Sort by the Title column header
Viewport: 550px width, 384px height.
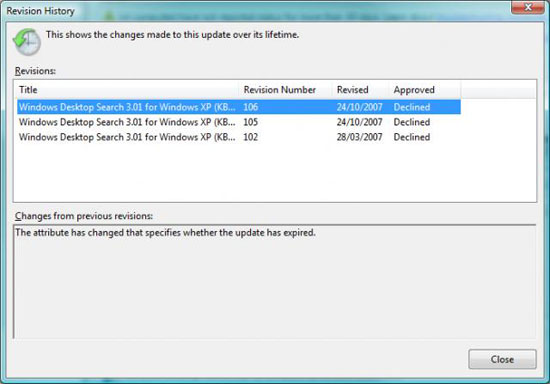click(x=127, y=90)
